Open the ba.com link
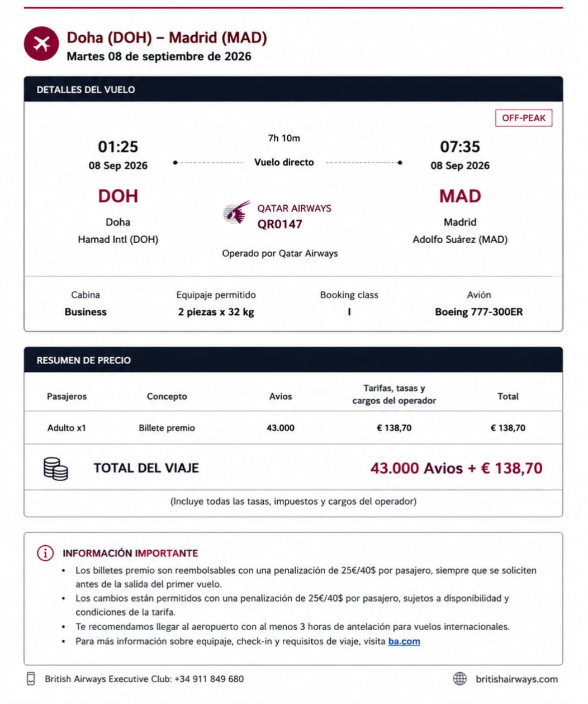This screenshot has height=704, width=588. 404,641
